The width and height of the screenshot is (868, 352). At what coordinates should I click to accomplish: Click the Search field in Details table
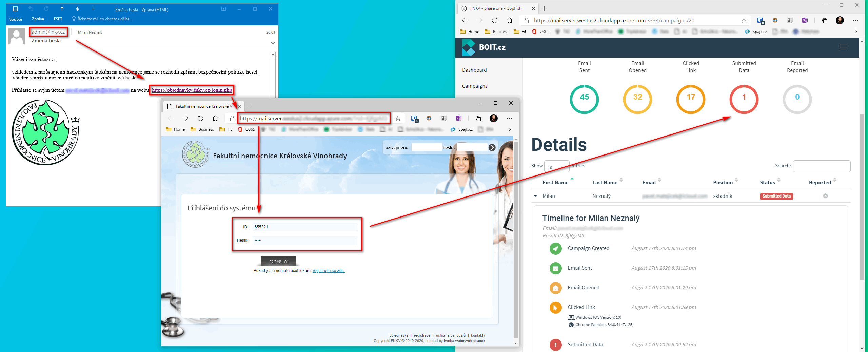(822, 166)
